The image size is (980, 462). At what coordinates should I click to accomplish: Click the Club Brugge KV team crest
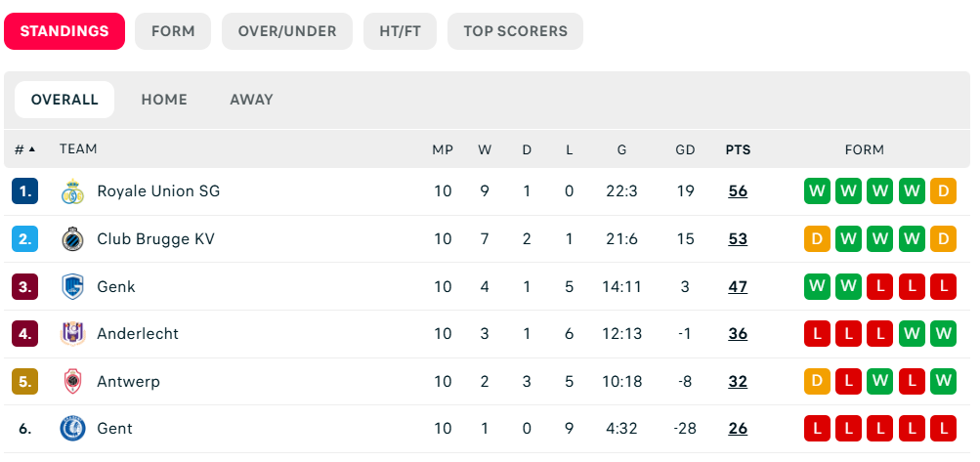[72, 239]
